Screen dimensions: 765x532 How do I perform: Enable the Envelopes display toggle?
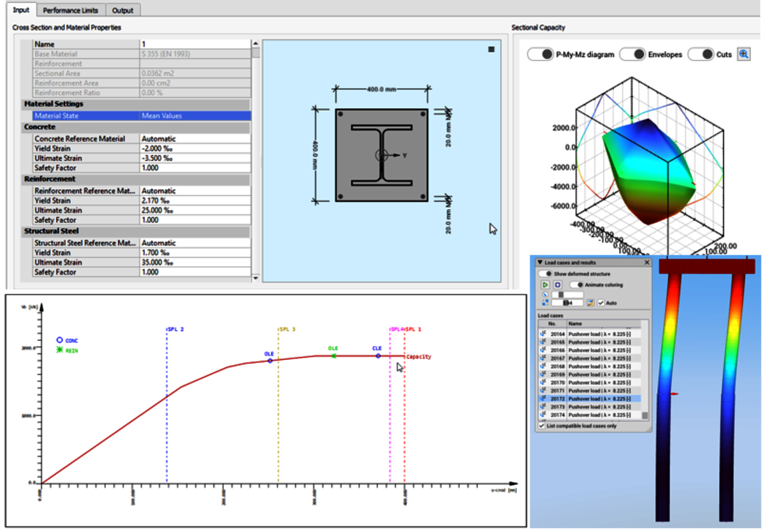click(634, 54)
